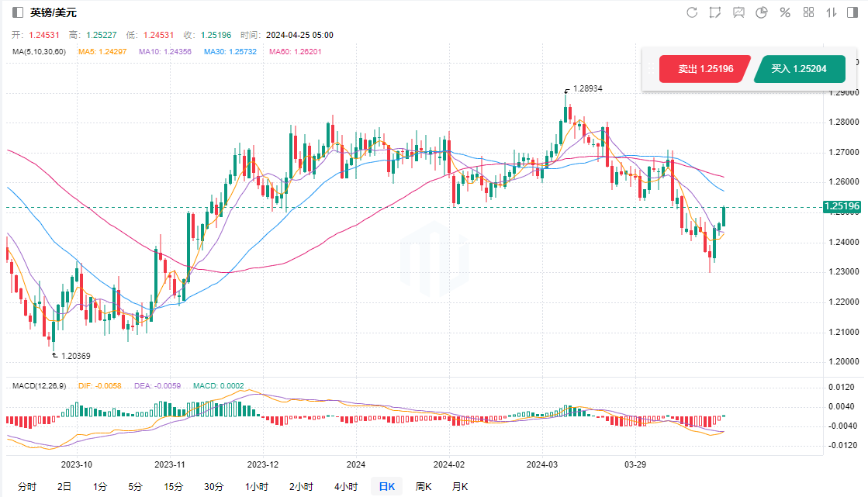
Task: Choose the 15分 timeframe tab
Action: coord(173,487)
